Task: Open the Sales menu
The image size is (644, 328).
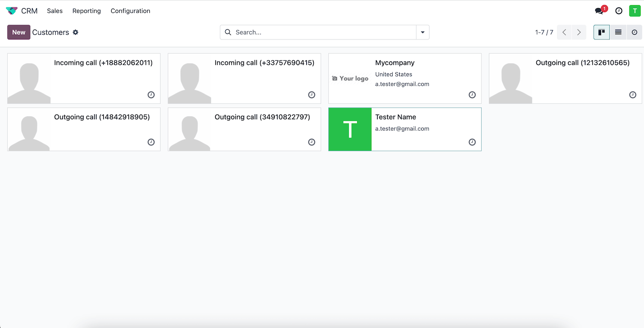Action: [55, 11]
